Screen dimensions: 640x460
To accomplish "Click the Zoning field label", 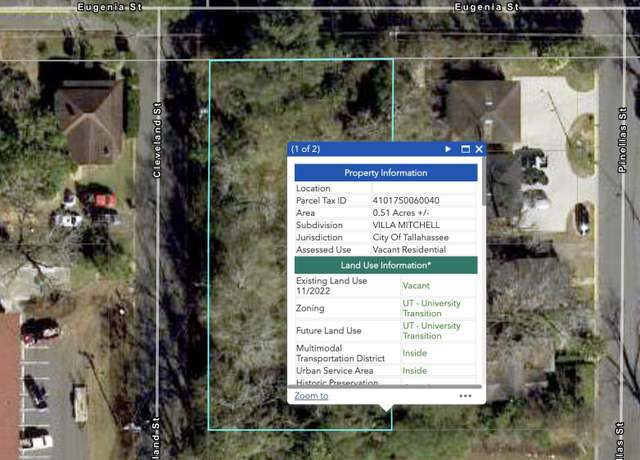I will click(310, 308).
